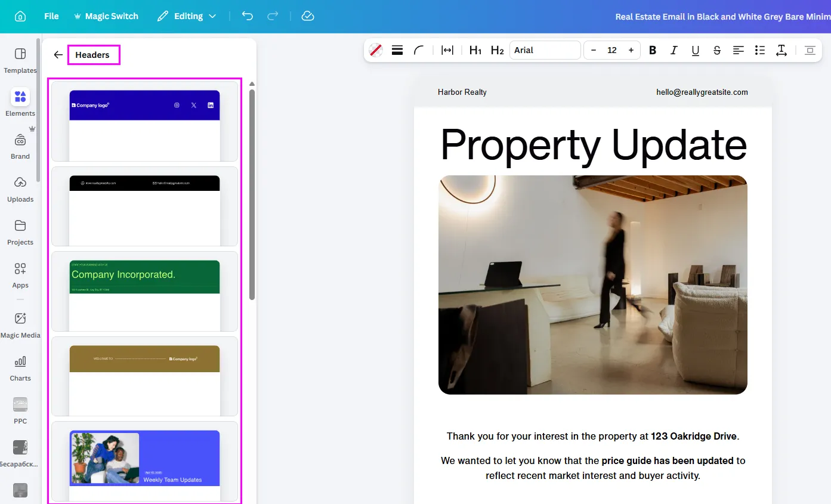Toggle bold formatting
Viewport: 831px width, 504px height.
click(x=653, y=50)
